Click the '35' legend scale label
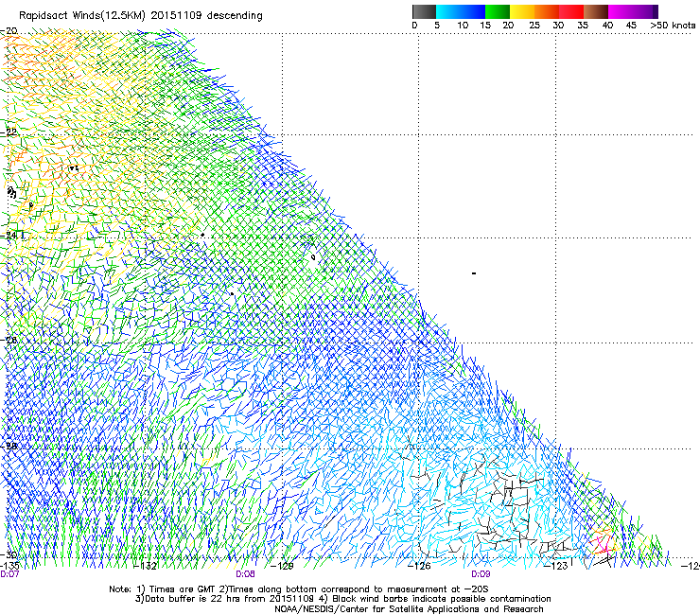 583,26
